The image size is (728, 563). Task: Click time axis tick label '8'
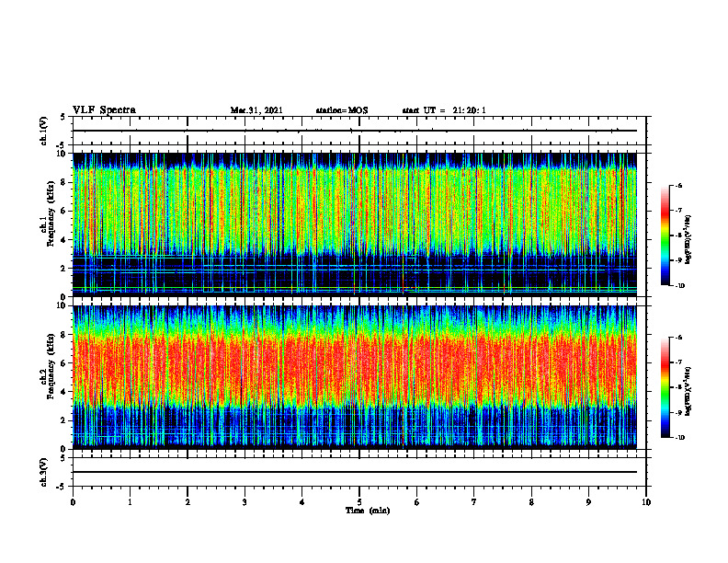(x=531, y=502)
